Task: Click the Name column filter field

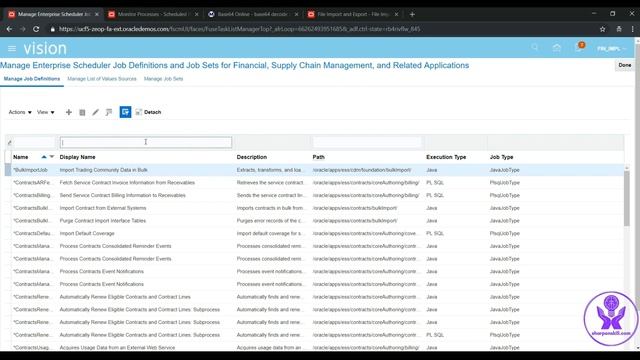Action: (34, 142)
